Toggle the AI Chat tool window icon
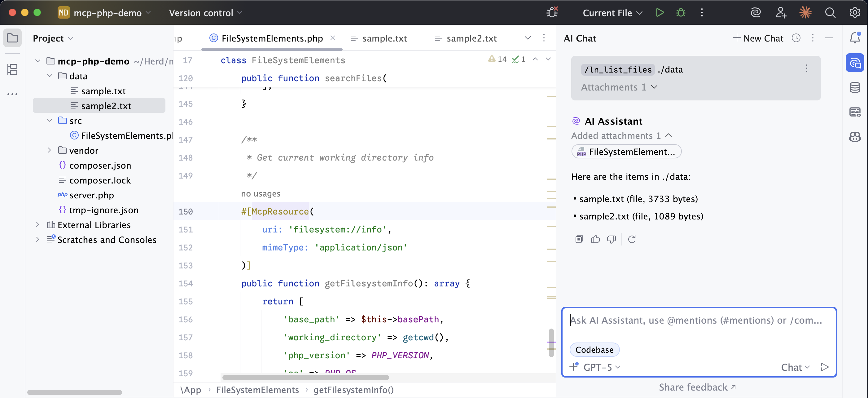 855,63
